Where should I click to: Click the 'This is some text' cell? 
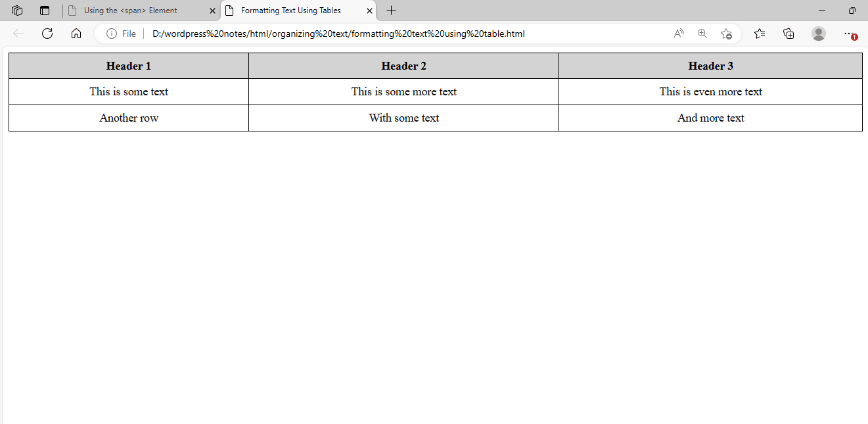[x=129, y=91]
